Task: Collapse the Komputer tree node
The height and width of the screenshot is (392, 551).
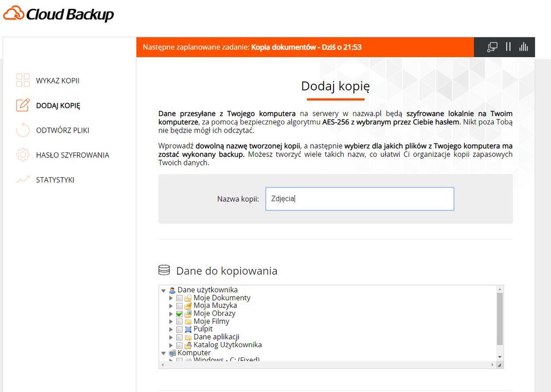Action: coord(163,353)
